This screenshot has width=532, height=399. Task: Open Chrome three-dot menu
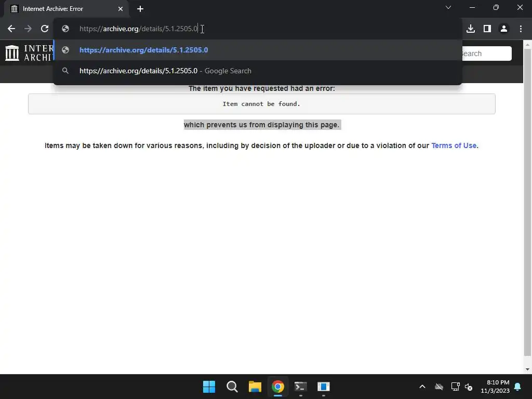521,29
